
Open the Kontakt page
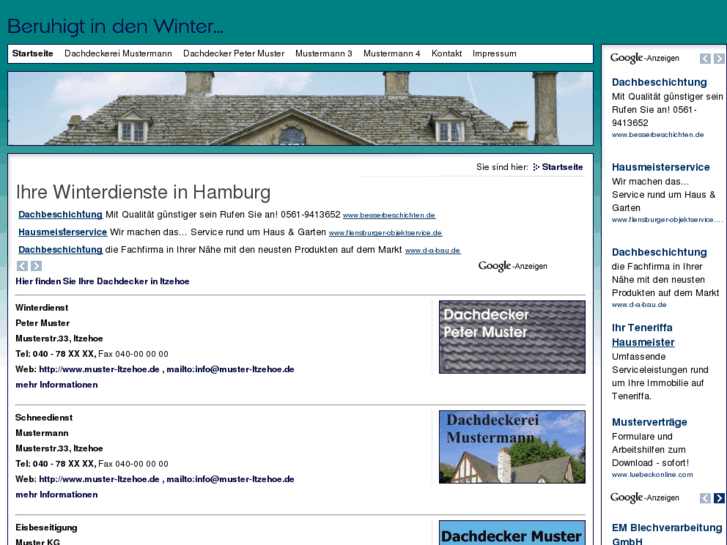(x=446, y=53)
